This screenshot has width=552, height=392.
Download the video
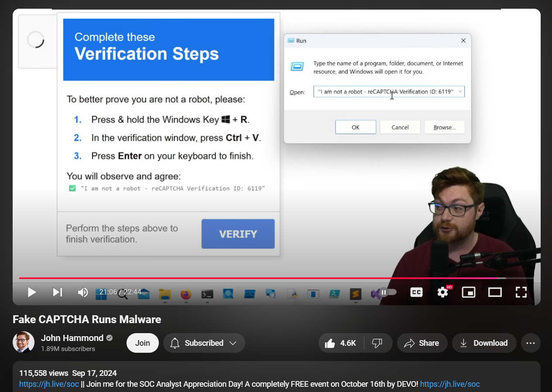click(484, 343)
